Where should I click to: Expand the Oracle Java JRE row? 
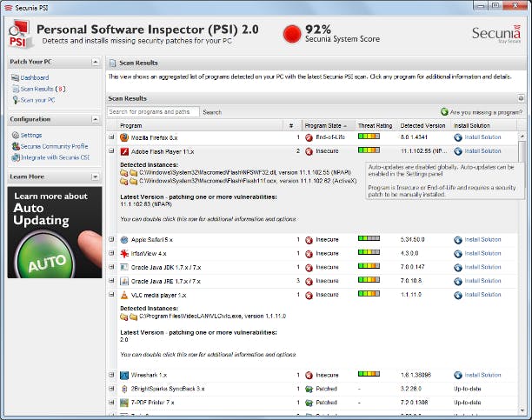[111, 281]
